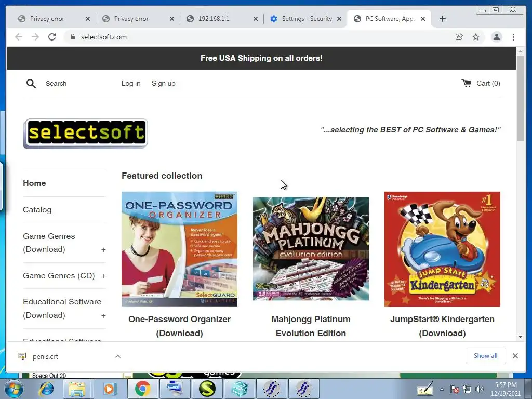Open Catalog in the sidebar

37,210
